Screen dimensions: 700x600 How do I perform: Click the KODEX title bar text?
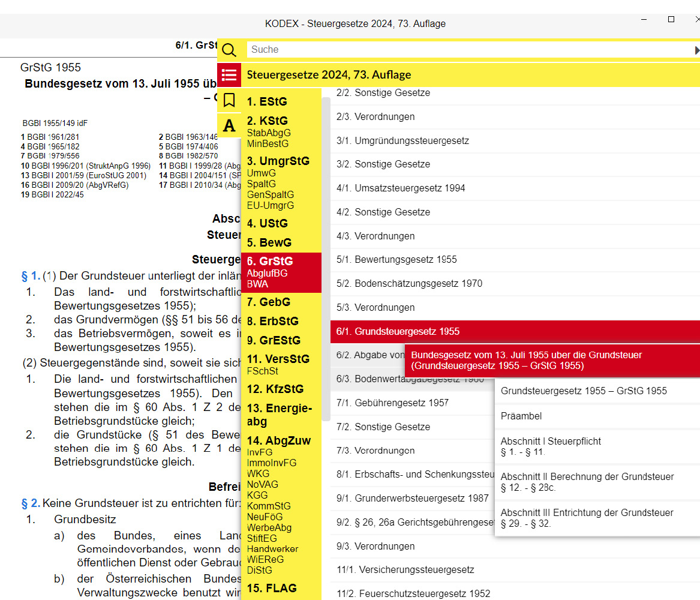coord(355,23)
